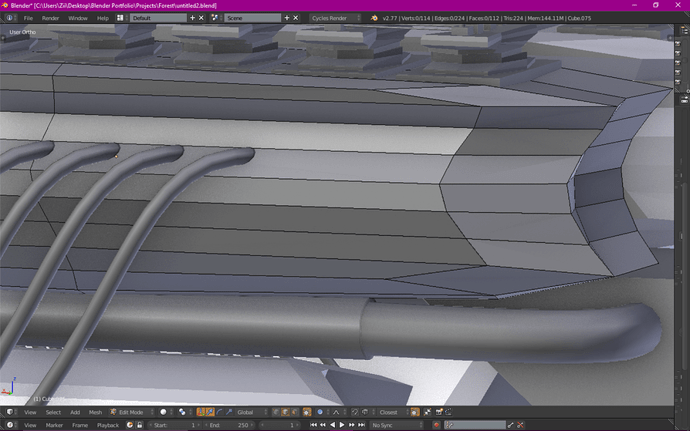Viewport: 690px width, 431px height.
Task: Click the pivot point selector icon
Action: point(184,412)
